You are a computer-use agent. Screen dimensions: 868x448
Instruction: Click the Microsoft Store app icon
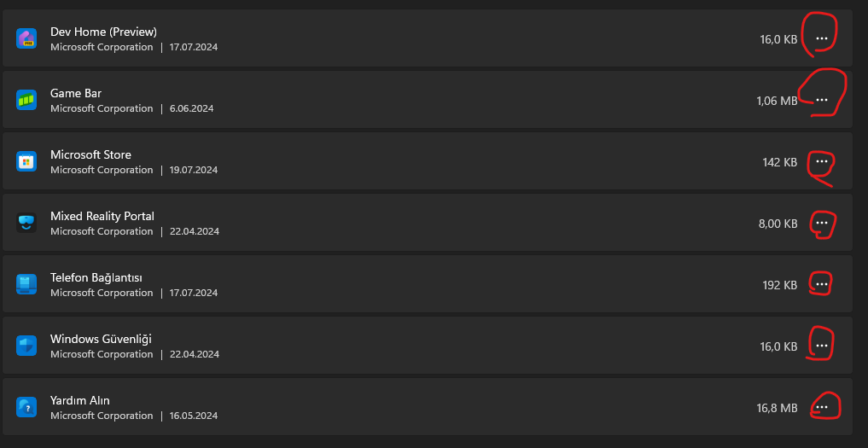pyautogui.click(x=26, y=161)
